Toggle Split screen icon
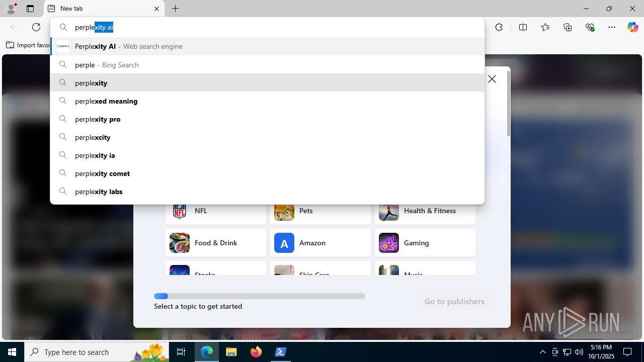The image size is (644, 362). click(x=523, y=27)
